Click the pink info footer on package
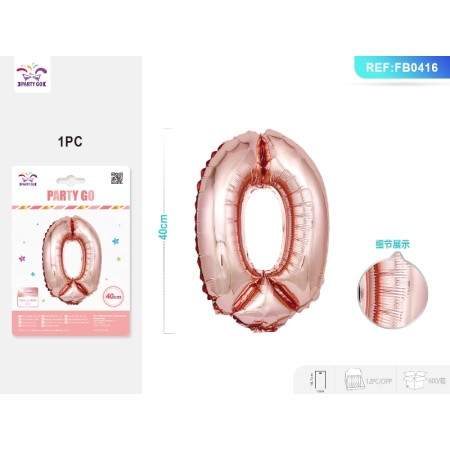 (x=71, y=323)
